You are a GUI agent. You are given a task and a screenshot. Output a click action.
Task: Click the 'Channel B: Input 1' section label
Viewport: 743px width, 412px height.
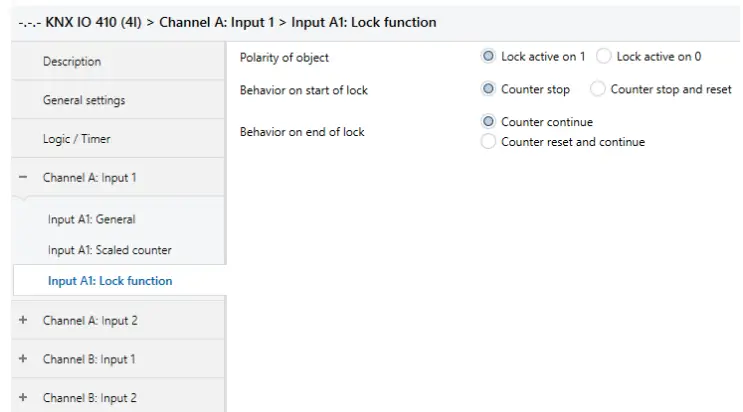(x=89, y=359)
